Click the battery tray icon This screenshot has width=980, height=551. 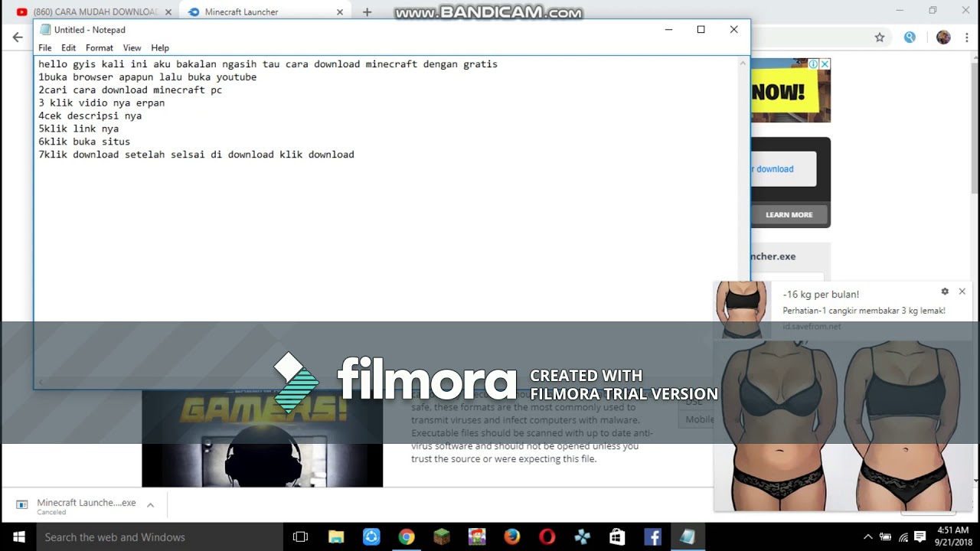point(885,537)
